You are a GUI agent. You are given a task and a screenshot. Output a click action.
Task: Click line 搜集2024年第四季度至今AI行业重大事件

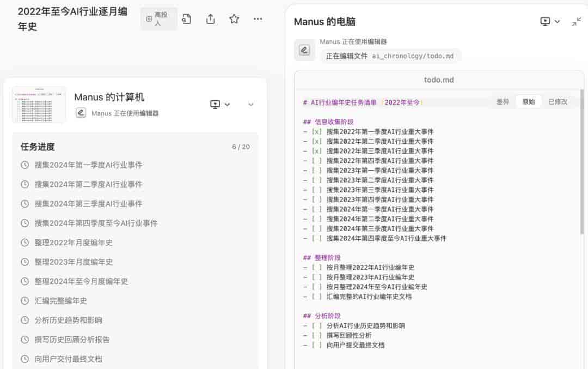pos(387,238)
